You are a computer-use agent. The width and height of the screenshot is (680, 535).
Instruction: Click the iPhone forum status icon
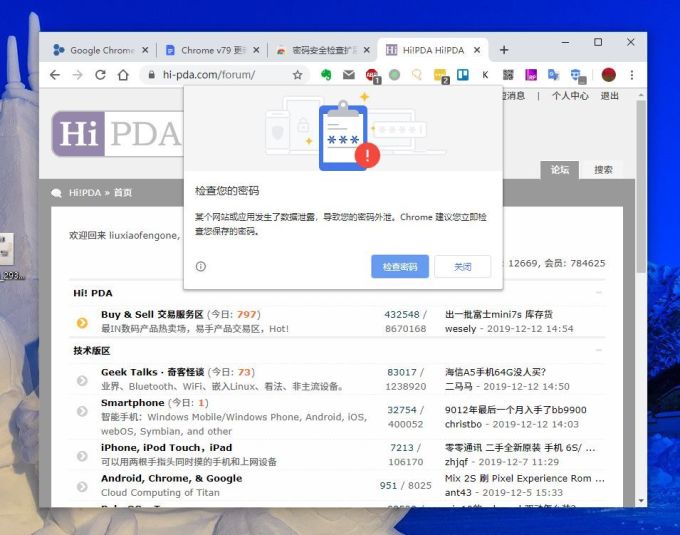82,456
